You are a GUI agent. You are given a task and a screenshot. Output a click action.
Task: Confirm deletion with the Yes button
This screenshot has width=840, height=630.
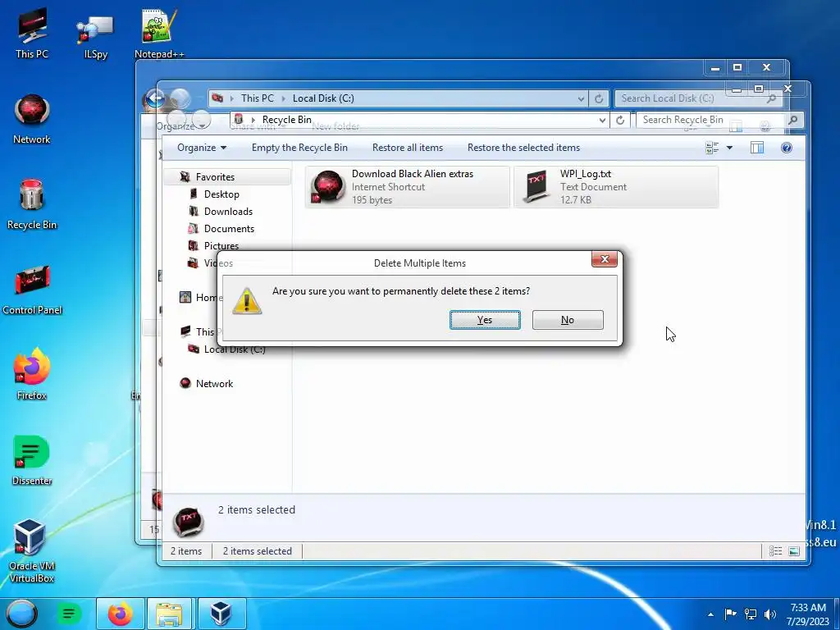tap(485, 320)
